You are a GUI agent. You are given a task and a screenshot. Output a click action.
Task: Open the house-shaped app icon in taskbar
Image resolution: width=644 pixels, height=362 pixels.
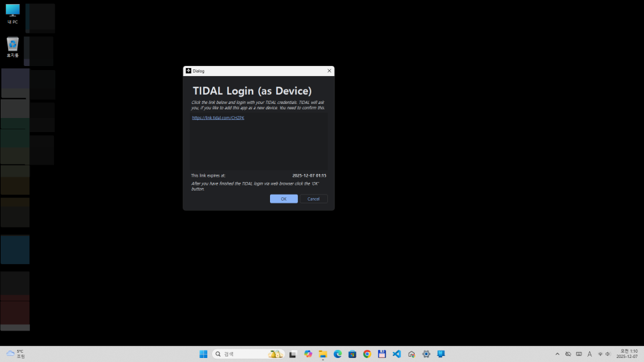(x=411, y=354)
